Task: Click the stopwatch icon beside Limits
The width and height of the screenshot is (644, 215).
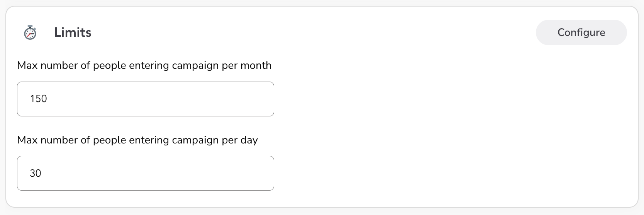Action: [30, 32]
